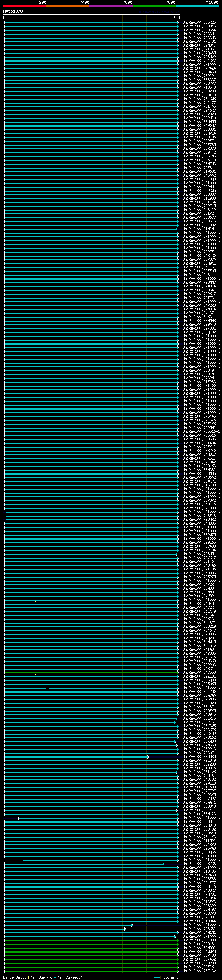Image resolution: width=222 pixels, height=980 pixels.
Task: Select the UniRef100_A9PET4 label
Action: point(199,141)
